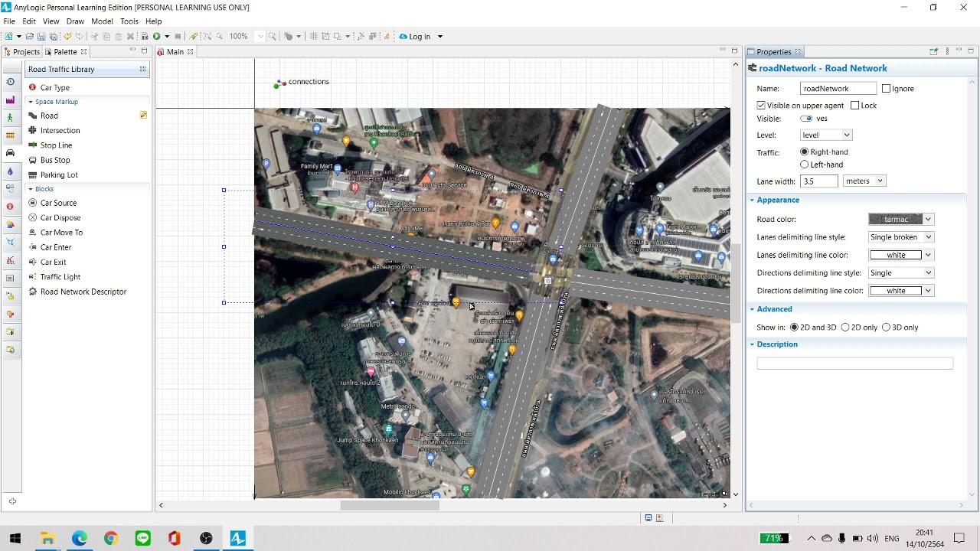Screen dimensions: 980x551
Task: Select Show in 2D and 3D
Action: 794,328
